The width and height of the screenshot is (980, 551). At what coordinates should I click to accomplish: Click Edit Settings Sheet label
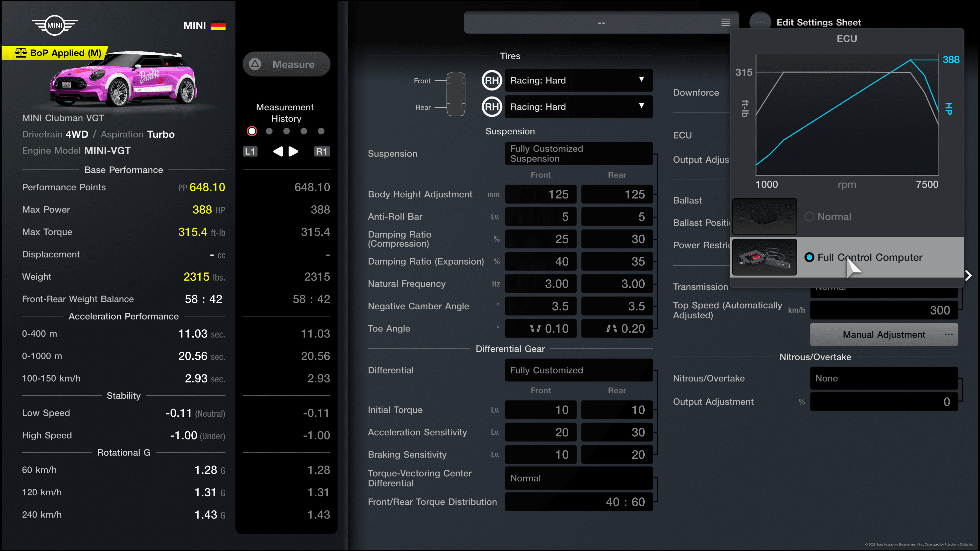click(x=818, y=22)
